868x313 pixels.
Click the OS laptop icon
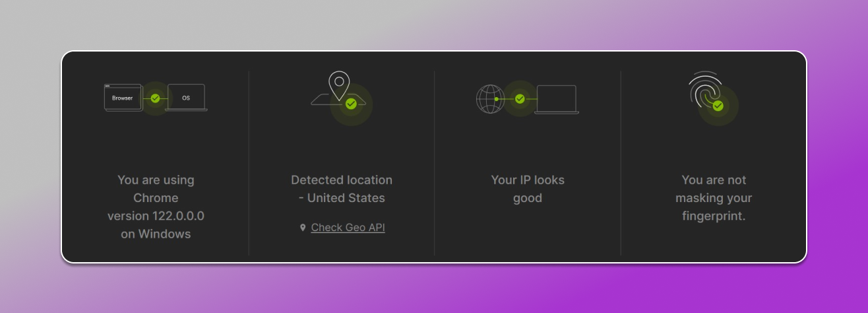coord(186,98)
